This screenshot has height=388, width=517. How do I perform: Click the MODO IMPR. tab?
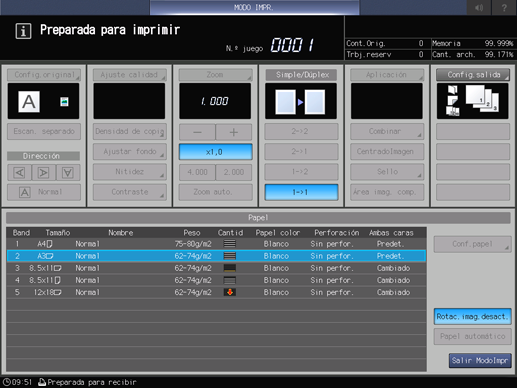254,7
